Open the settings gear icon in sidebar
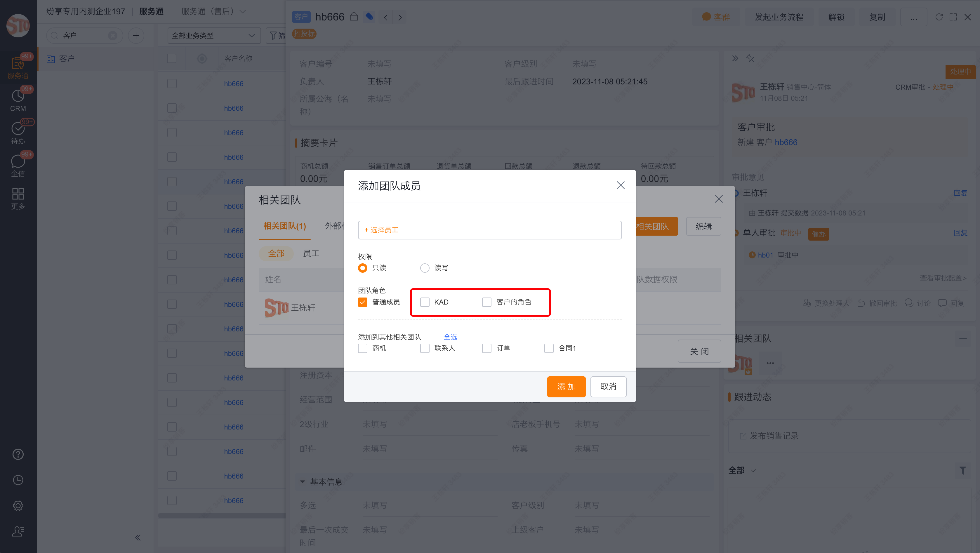The width and height of the screenshot is (980, 553). point(18,505)
